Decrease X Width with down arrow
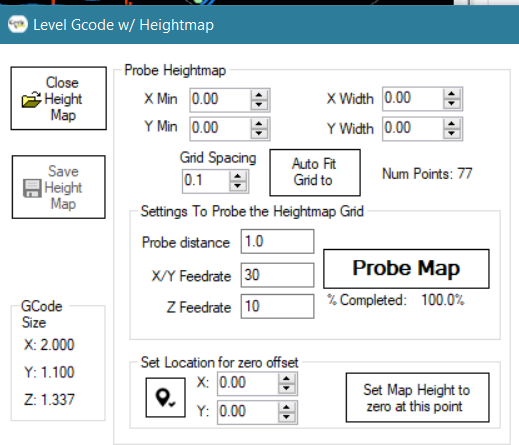Image resolution: width=519 pixels, height=445 pixels. 452,104
